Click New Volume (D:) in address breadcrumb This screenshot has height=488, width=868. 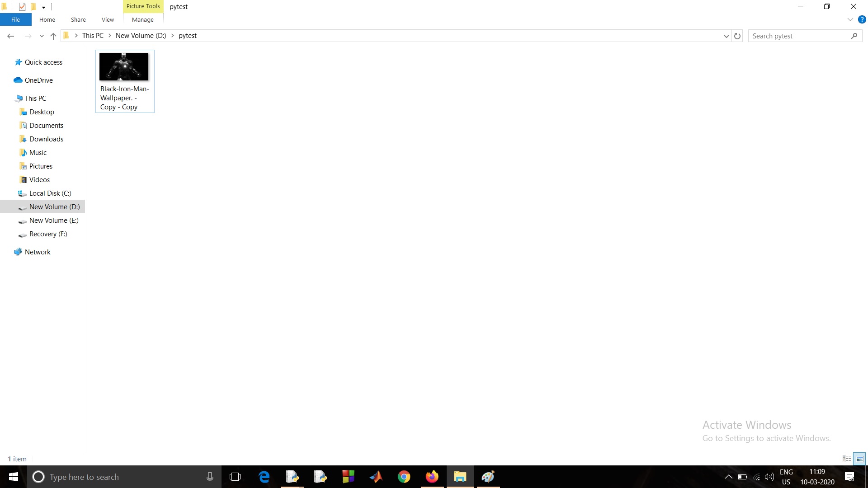pyautogui.click(x=141, y=36)
